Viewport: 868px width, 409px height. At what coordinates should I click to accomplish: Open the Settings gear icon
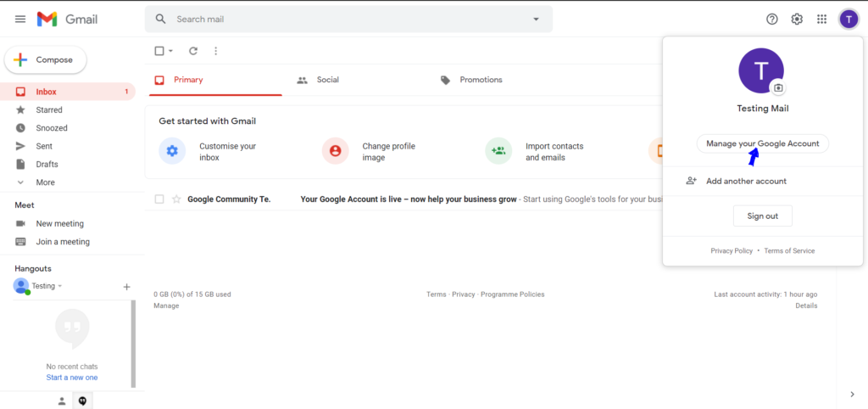point(797,19)
